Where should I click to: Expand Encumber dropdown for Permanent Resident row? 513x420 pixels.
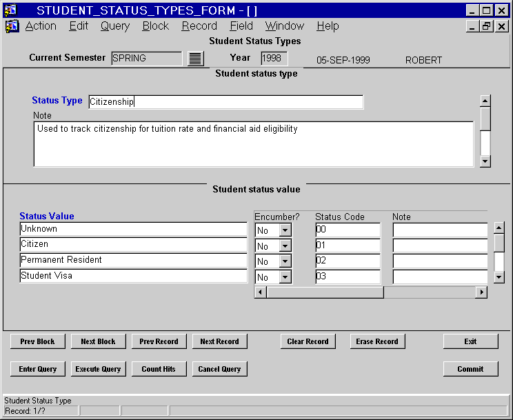coord(285,261)
